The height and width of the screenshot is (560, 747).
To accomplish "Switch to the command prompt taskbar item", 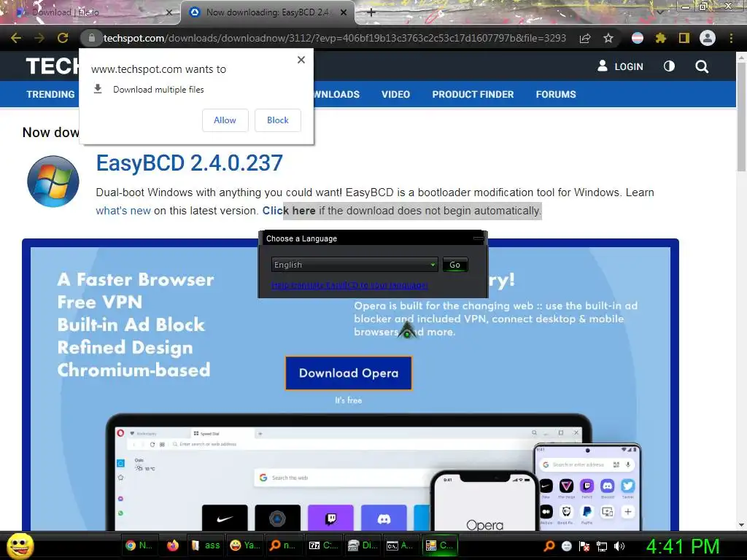I will [x=400, y=545].
